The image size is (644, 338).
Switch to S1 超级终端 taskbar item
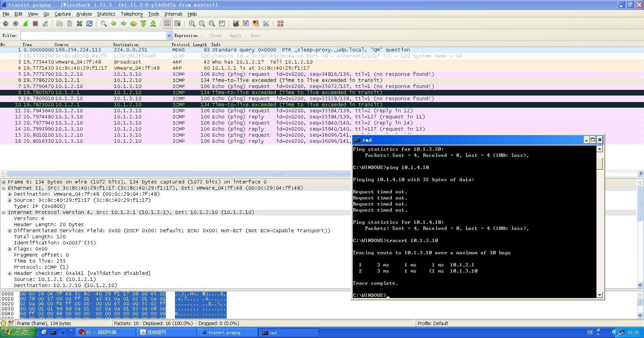pyautogui.click(x=105, y=332)
